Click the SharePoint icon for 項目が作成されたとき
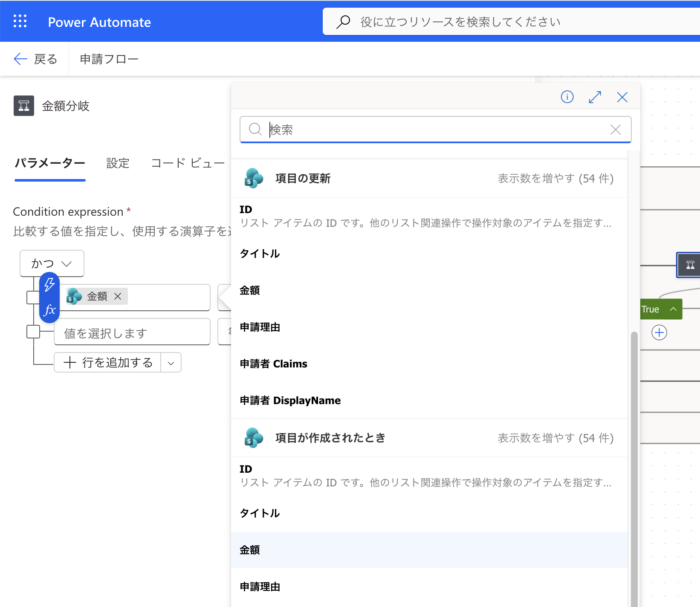 [x=254, y=438]
